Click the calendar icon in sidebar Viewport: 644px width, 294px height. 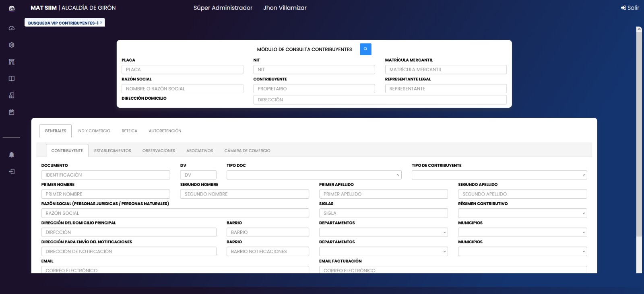pos(12,112)
